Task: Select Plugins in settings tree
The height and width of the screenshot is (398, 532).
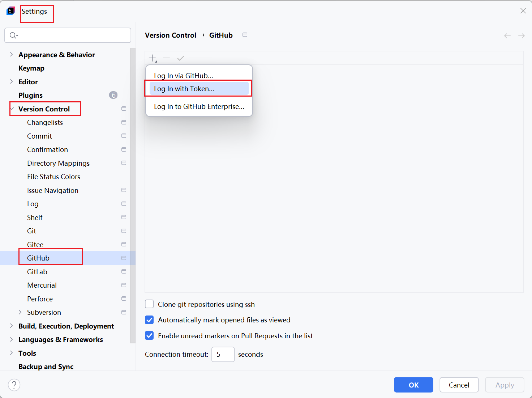Action: [x=31, y=95]
